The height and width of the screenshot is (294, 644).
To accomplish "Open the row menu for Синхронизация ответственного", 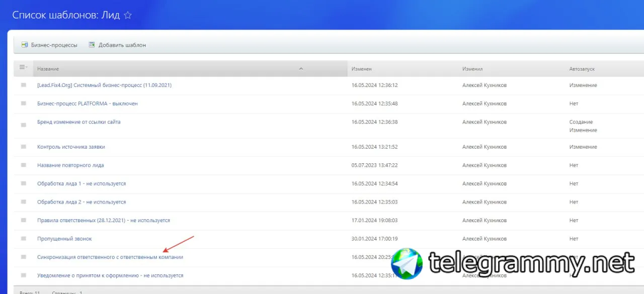I will 23,257.
